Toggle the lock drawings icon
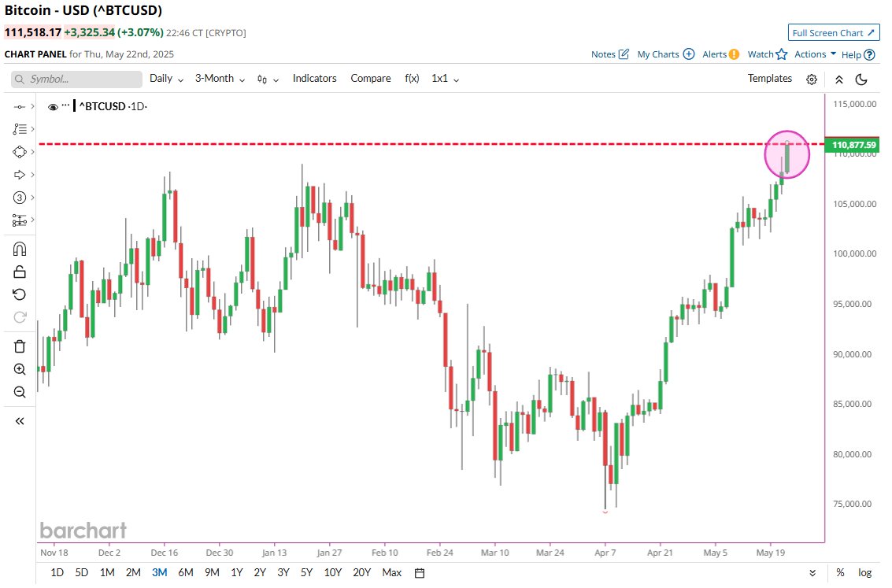The image size is (892, 588). pos(20,272)
